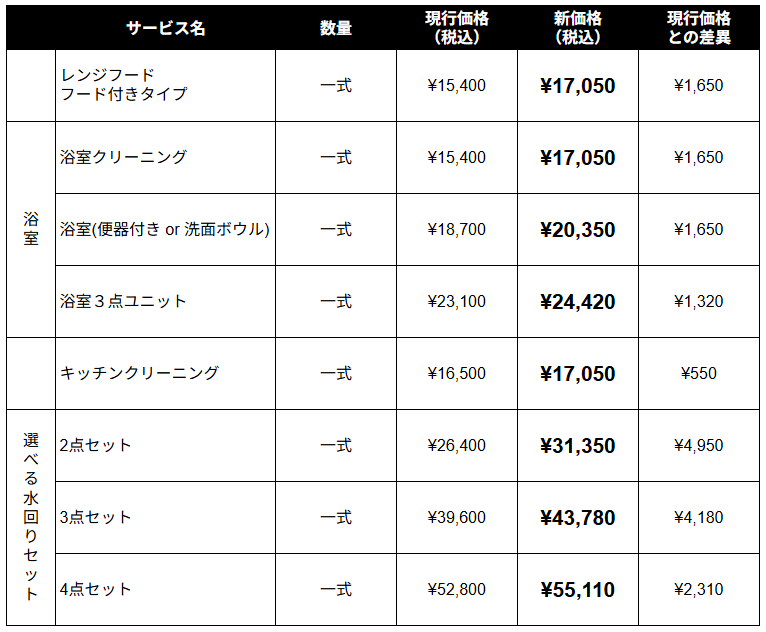Click the new price ¥55,110
This screenshot has height=632, width=766.
coord(577,589)
